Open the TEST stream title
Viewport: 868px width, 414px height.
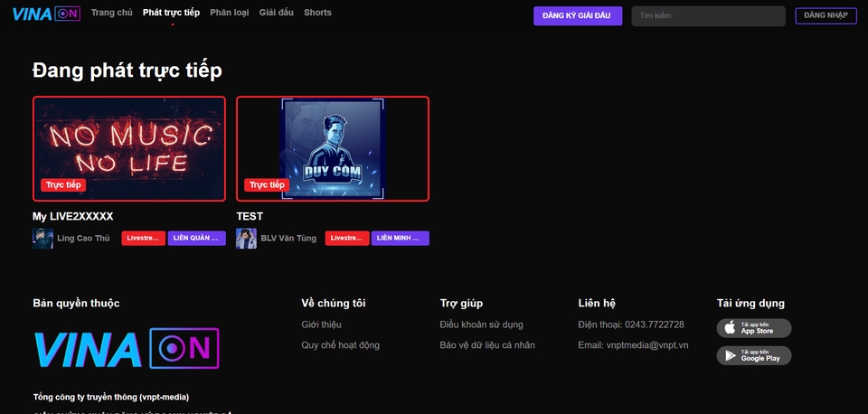pyautogui.click(x=250, y=216)
